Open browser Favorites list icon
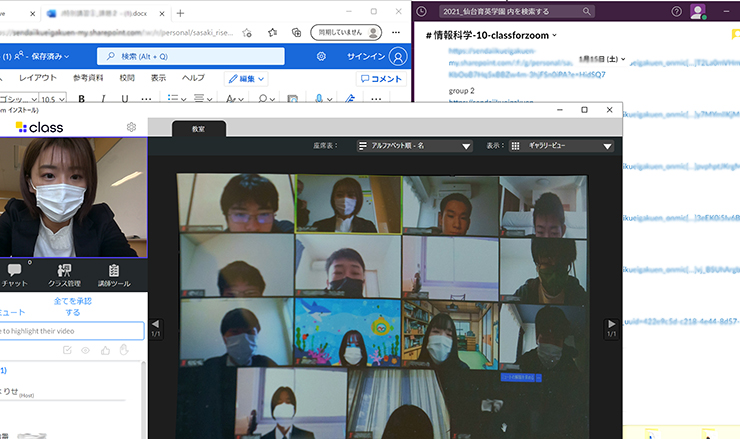740x439 pixels. [x=272, y=33]
